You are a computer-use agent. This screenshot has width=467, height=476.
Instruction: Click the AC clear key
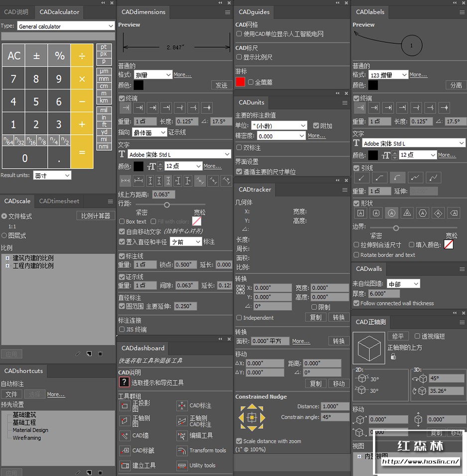14,56
